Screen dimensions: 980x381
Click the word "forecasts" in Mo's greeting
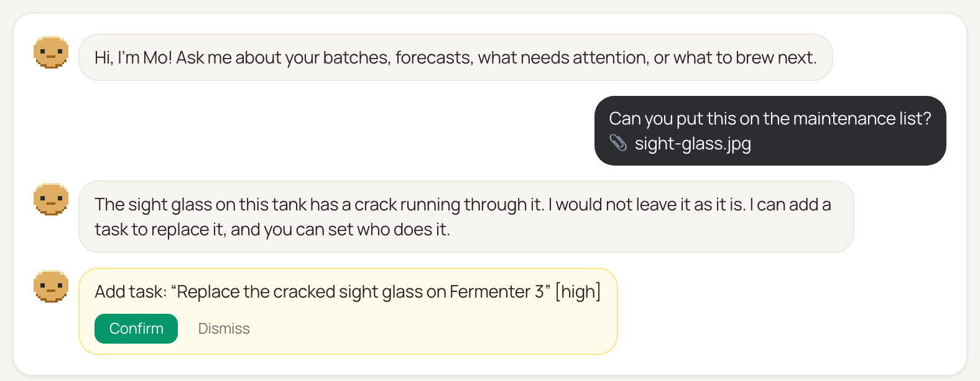coord(433,57)
